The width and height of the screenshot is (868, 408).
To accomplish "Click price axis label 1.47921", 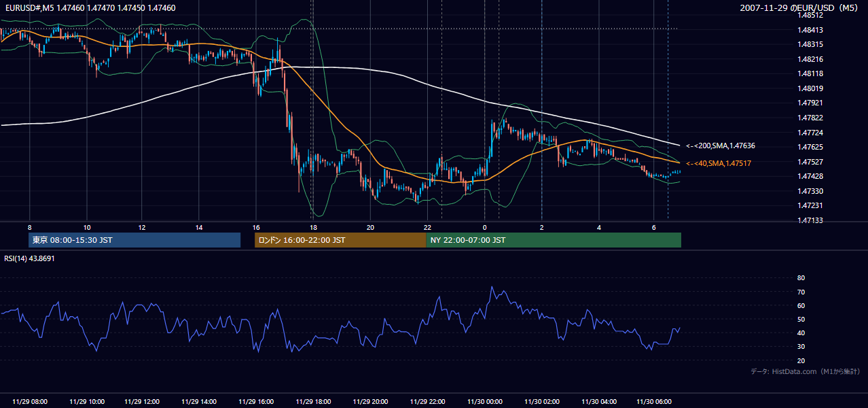I will [810, 103].
